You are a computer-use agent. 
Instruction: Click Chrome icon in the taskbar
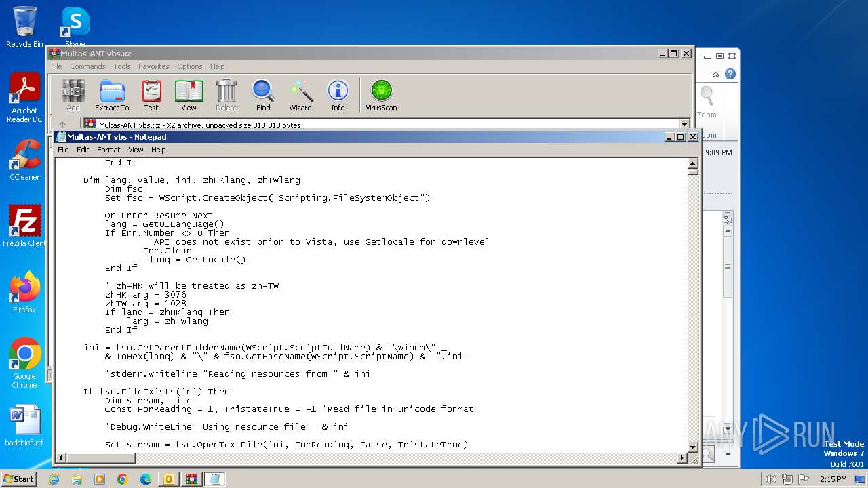coord(123,479)
